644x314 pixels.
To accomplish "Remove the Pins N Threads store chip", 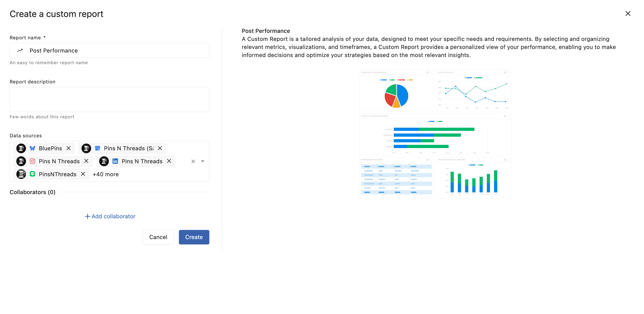I will point(160,148).
